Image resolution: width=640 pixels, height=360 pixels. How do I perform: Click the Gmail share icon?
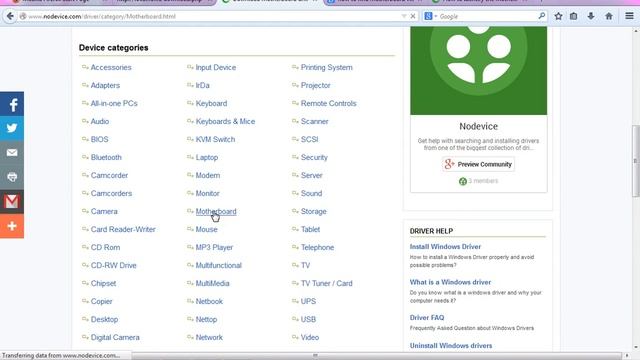12,202
